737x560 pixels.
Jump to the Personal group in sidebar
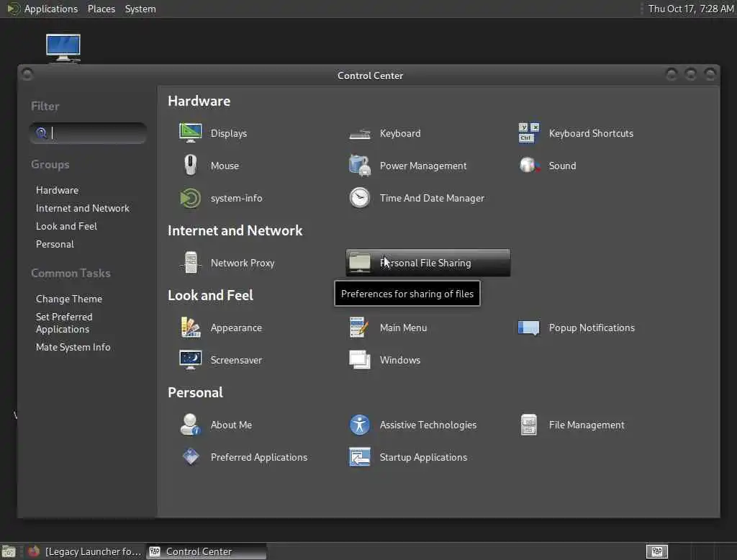pos(55,244)
